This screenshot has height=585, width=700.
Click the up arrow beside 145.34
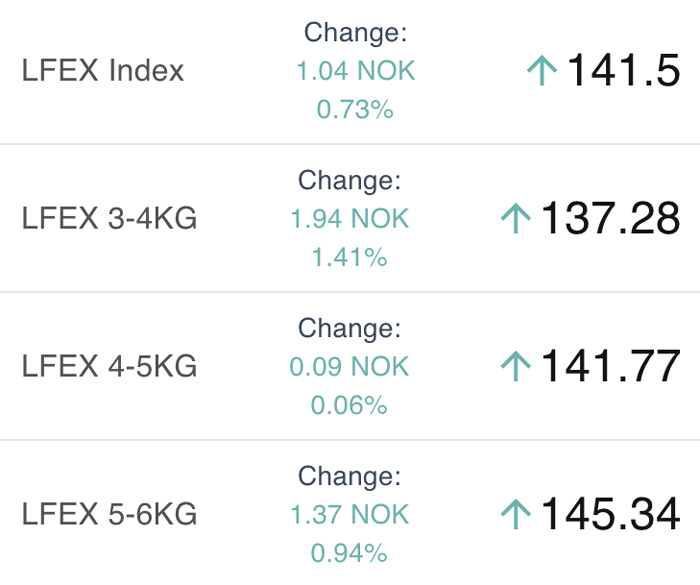coord(516,514)
